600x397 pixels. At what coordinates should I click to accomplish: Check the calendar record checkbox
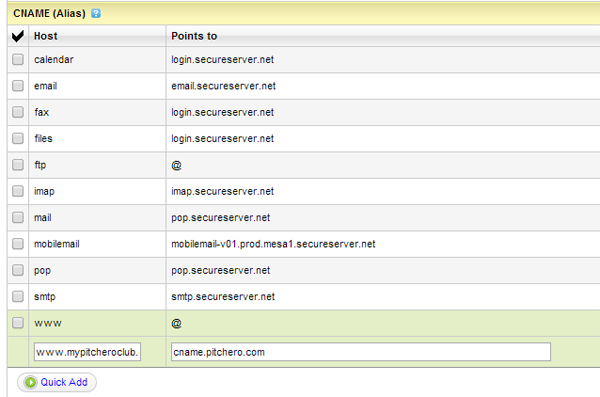tap(18, 59)
